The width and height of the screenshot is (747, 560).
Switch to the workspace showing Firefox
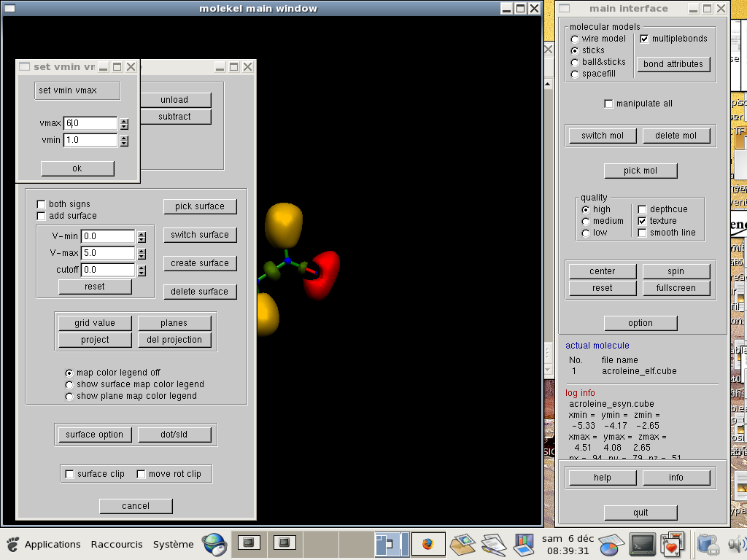[427, 544]
